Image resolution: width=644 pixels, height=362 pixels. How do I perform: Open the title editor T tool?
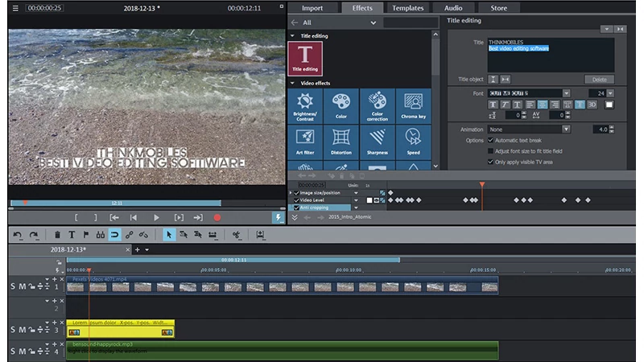pyautogui.click(x=72, y=235)
